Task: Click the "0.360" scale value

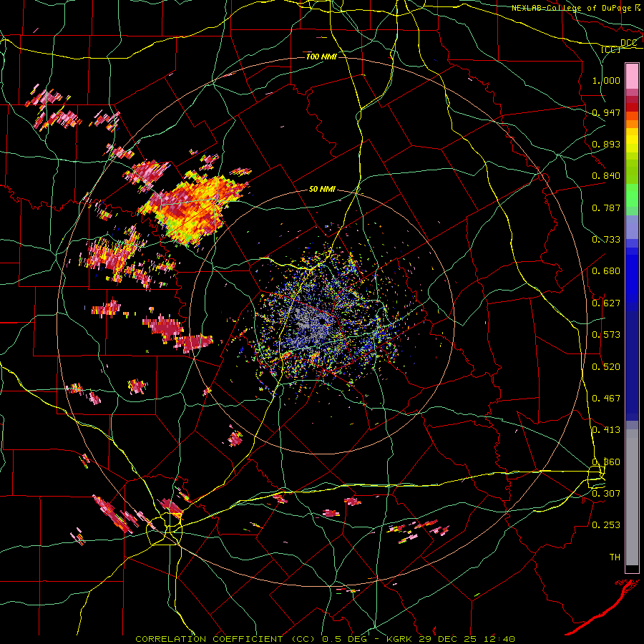Action: [x=606, y=462]
